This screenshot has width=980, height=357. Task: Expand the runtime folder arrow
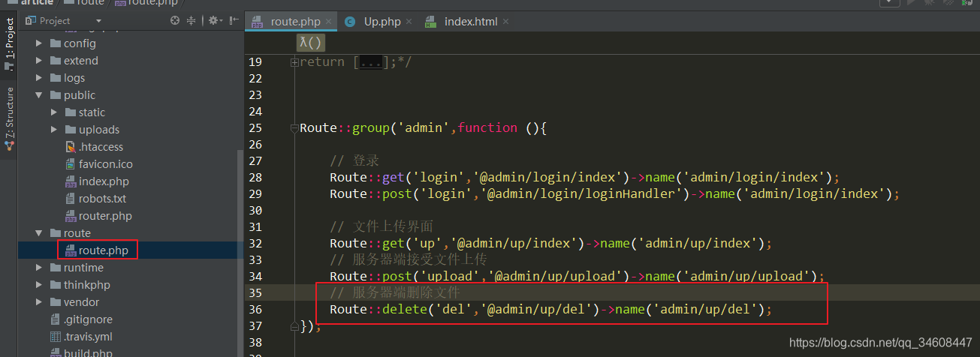(40, 268)
